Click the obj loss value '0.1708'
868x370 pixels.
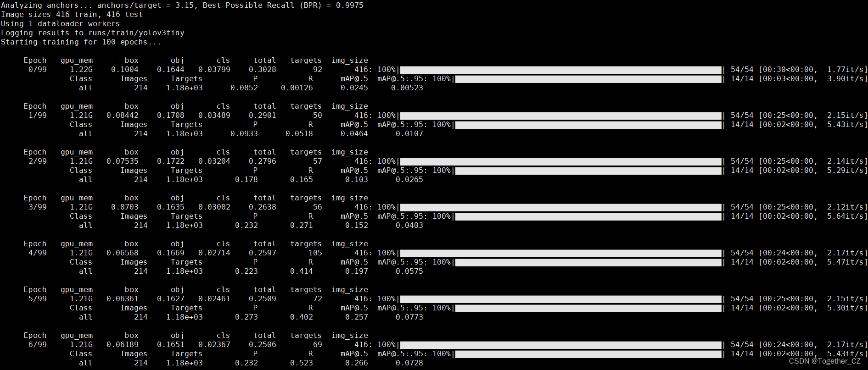coord(171,116)
